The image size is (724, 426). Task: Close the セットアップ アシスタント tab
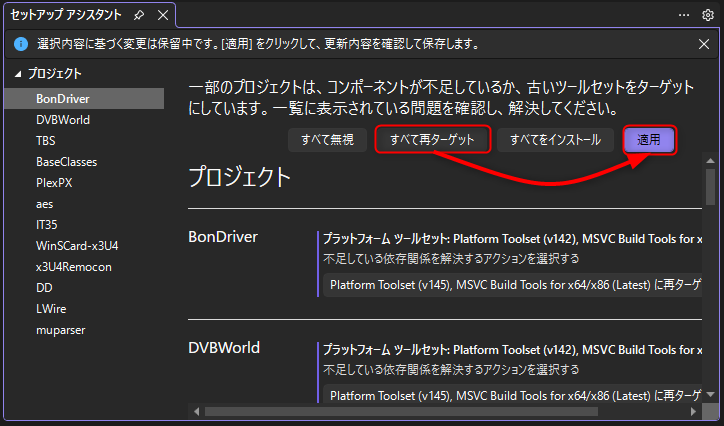tap(161, 15)
